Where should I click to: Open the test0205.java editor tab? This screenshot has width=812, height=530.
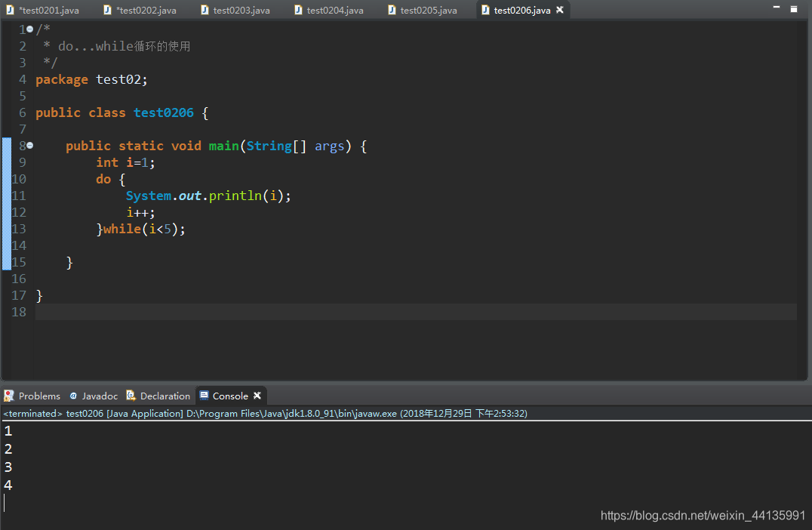tap(423, 10)
